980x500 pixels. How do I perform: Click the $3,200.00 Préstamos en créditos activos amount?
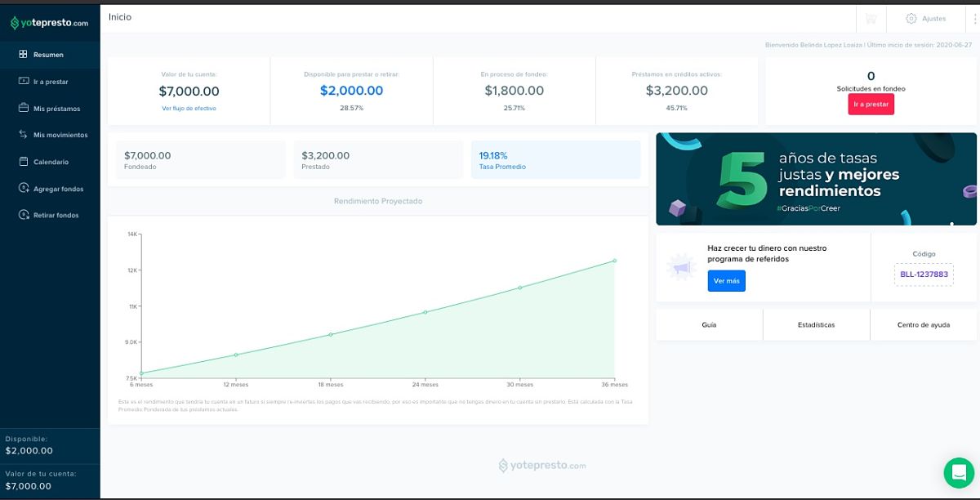(676, 91)
